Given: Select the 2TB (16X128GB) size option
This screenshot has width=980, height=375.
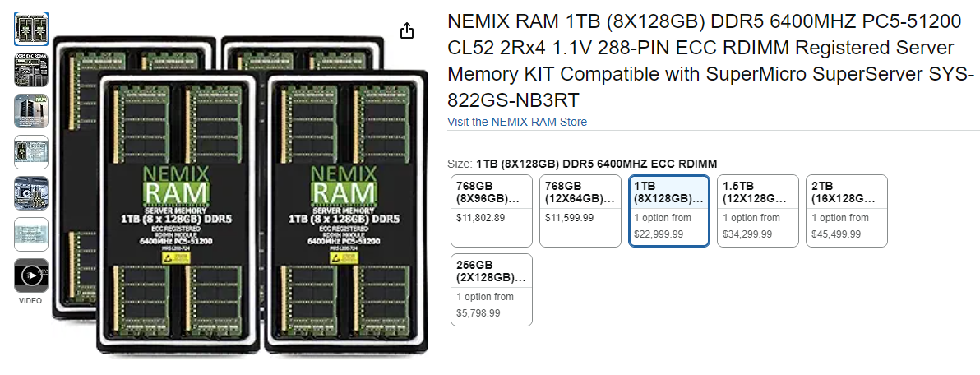Looking at the screenshot, I should tap(847, 211).
